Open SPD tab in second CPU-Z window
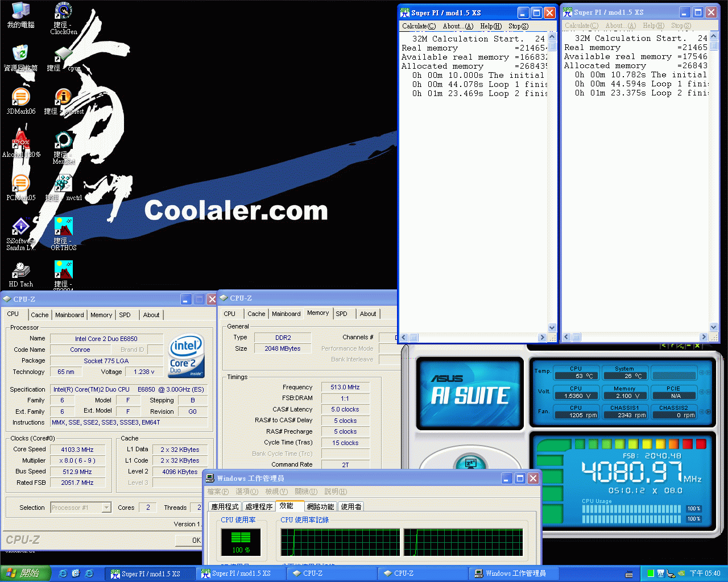This screenshot has height=582, width=728. pyautogui.click(x=341, y=314)
